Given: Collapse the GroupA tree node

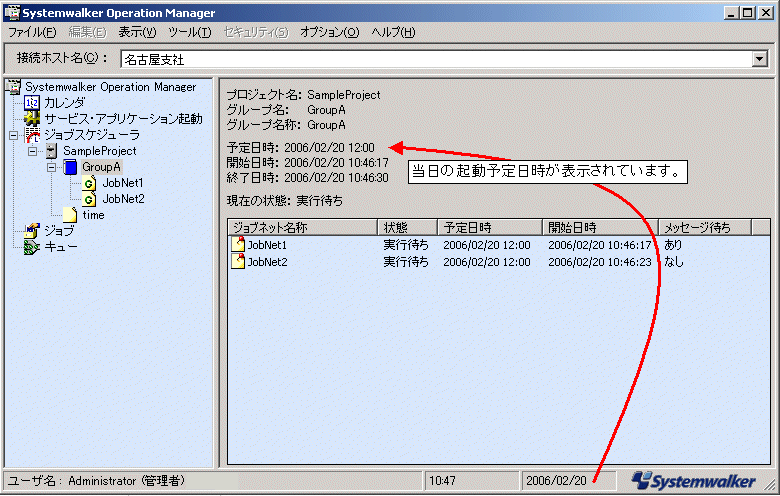Looking at the screenshot, I should coord(52,167).
